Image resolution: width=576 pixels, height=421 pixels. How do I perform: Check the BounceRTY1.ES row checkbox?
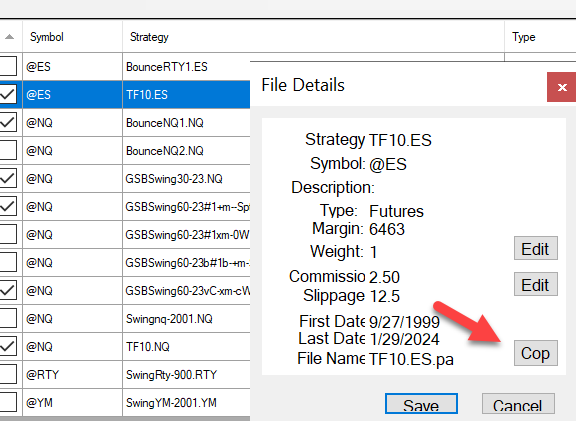(x=8, y=66)
